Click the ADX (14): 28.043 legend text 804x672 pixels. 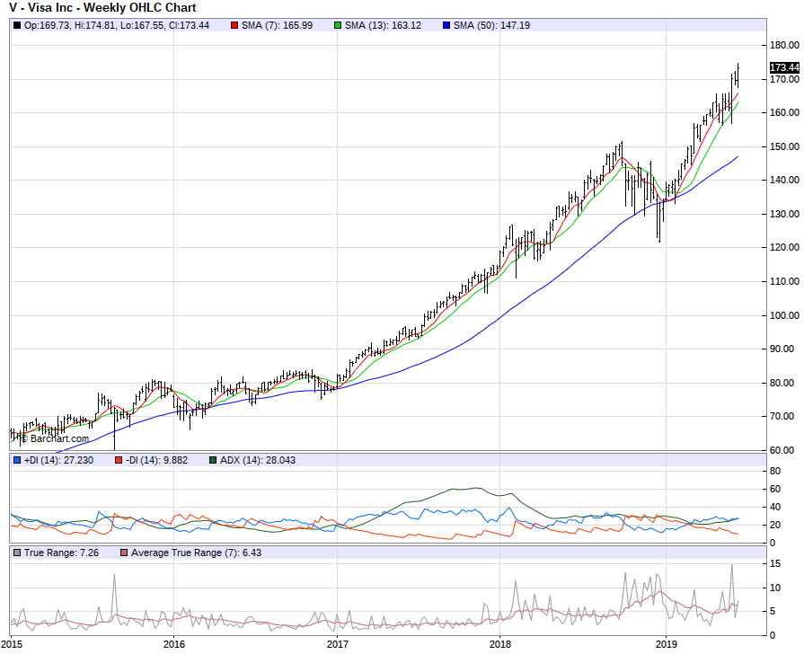pyautogui.click(x=258, y=460)
